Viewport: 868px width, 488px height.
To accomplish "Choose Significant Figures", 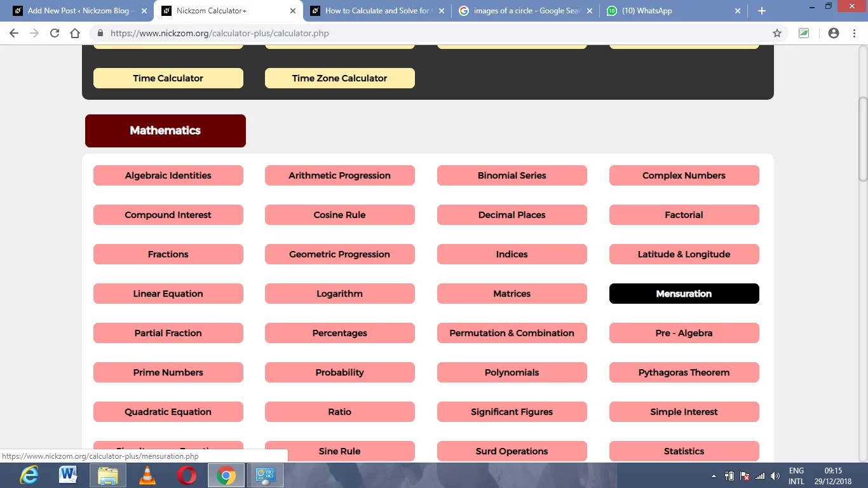I will (512, 412).
